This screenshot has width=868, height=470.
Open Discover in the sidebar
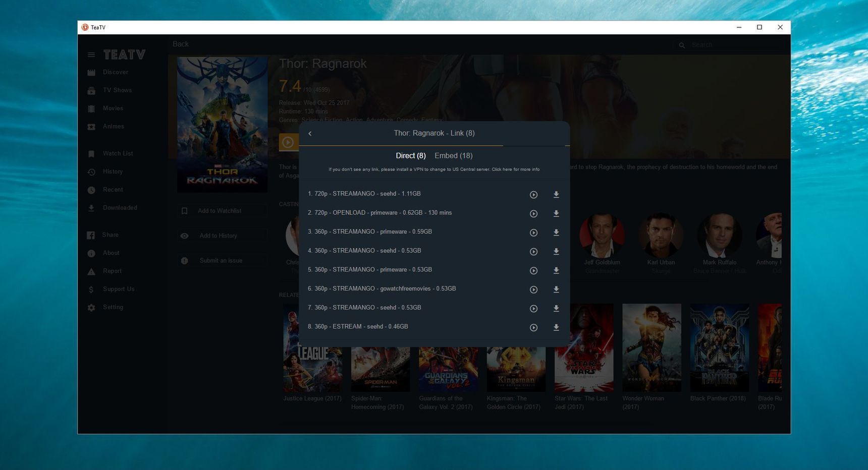(116, 72)
